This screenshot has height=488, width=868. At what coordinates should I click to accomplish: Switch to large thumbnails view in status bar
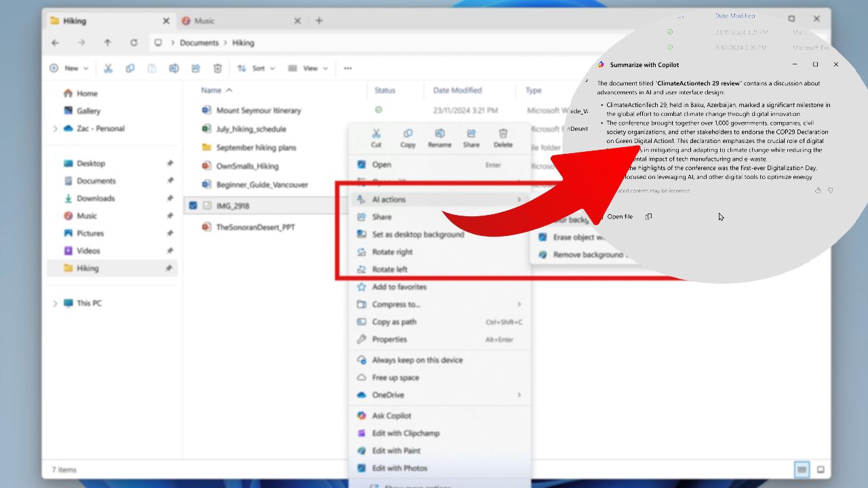[x=820, y=470]
